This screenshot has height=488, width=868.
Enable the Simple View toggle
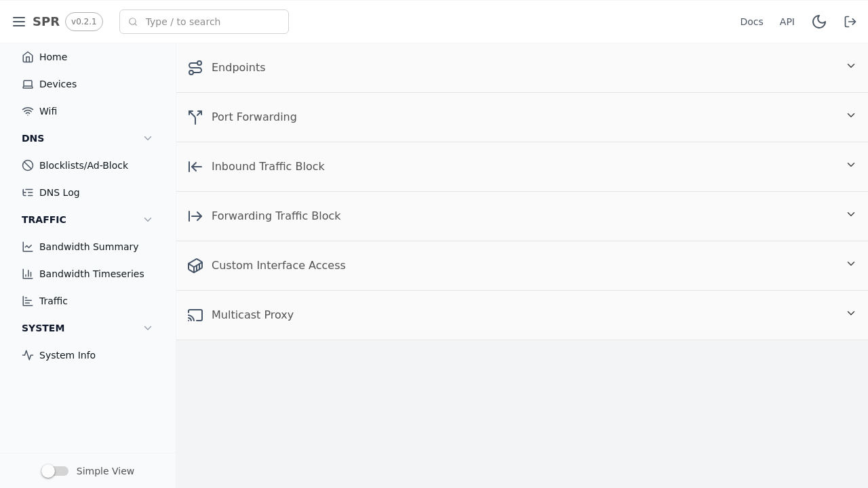pyautogui.click(x=55, y=471)
